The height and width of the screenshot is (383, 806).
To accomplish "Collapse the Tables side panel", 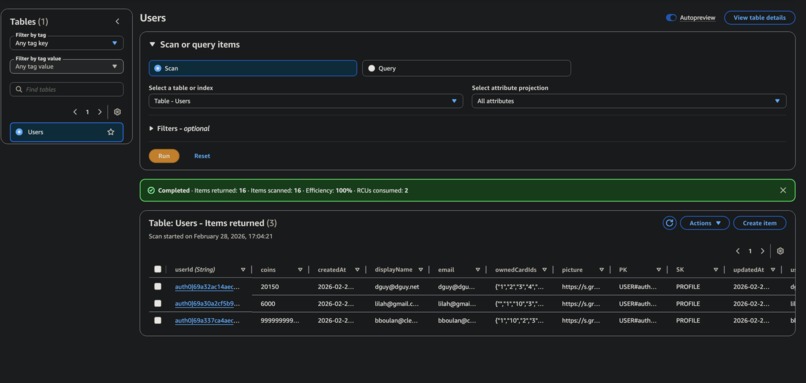I will (x=117, y=22).
